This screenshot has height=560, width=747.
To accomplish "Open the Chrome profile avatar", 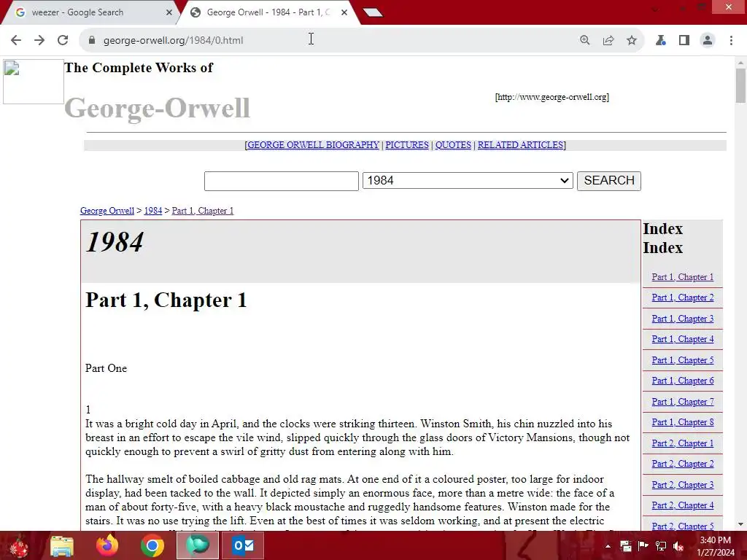I will pyautogui.click(x=708, y=41).
